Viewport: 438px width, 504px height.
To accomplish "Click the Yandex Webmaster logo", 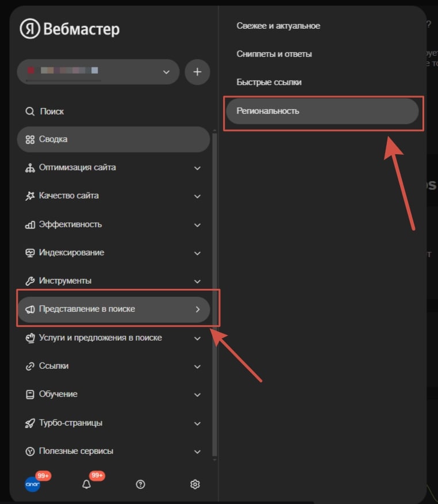I will (70, 29).
